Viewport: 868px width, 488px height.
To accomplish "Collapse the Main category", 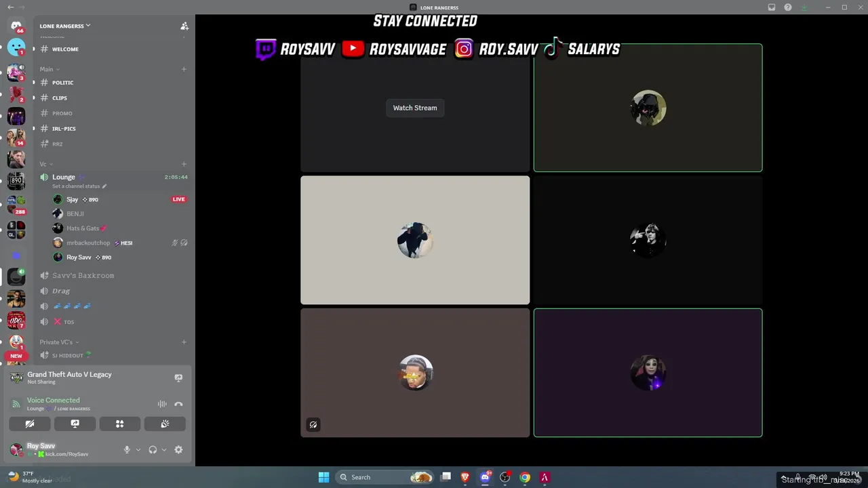I will [x=49, y=69].
